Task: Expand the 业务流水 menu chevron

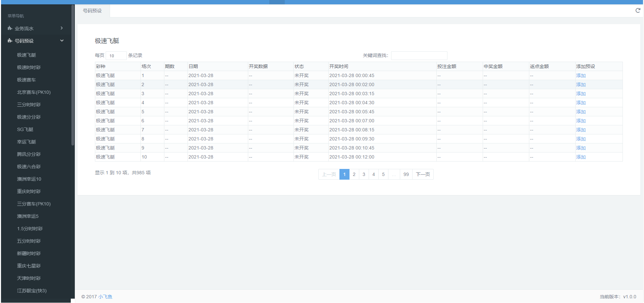Action: pos(62,28)
